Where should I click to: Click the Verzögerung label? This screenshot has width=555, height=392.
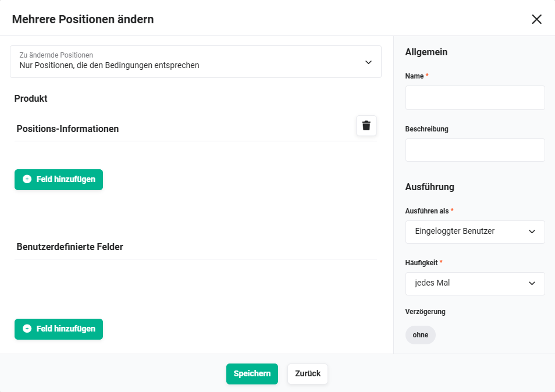pyautogui.click(x=425, y=312)
